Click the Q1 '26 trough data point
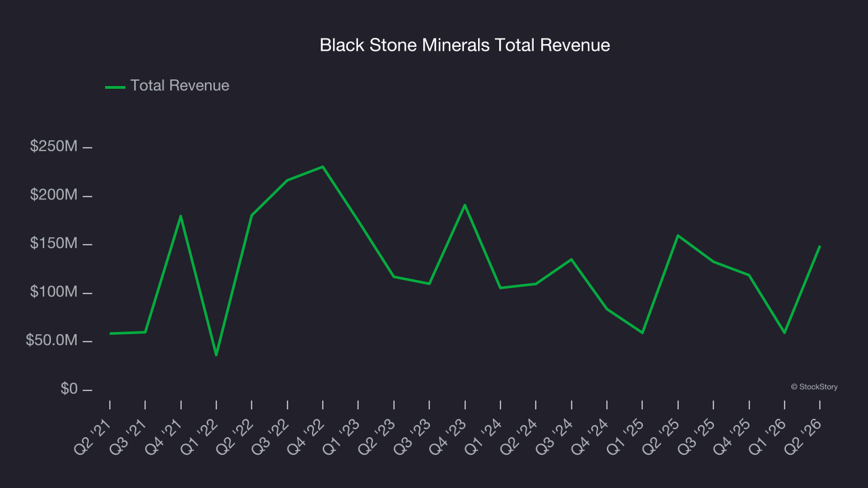The height and width of the screenshot is (488, 868). (x=785, y=332)
